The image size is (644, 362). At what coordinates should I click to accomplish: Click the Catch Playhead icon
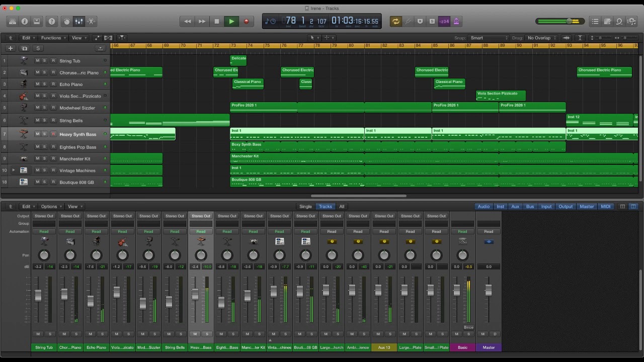(x=122, y=38)
